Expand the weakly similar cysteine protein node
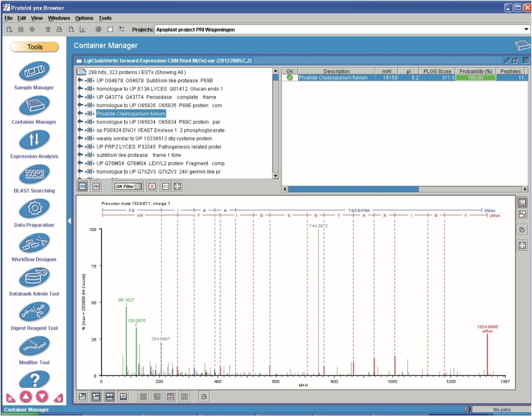Viewport: 532px width, 417px height. click(x=80, y=139)
